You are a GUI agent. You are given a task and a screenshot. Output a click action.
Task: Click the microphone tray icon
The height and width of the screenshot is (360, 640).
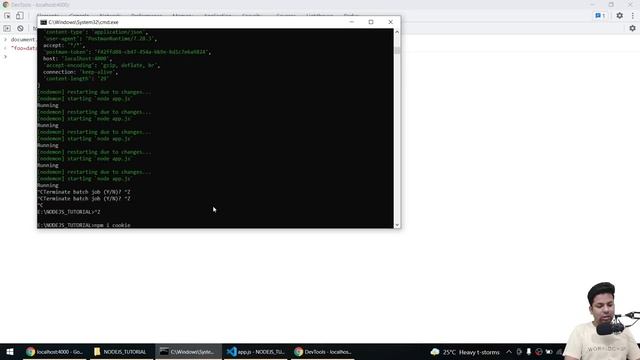pos(528,352)
